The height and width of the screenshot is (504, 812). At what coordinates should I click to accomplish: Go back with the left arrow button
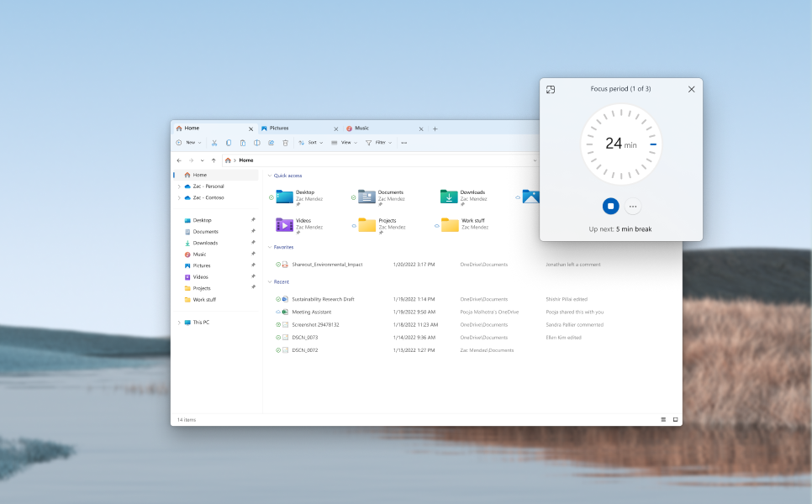click(x=179, y=160)
